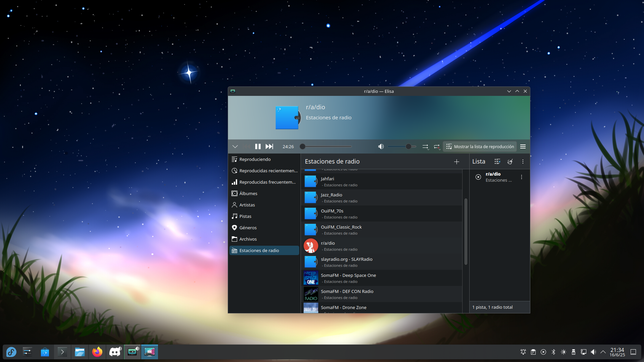Image resolution: width=644 pixels, height=362 pixels.
Task: Open network connections tray icon
Action: [584, 352]
